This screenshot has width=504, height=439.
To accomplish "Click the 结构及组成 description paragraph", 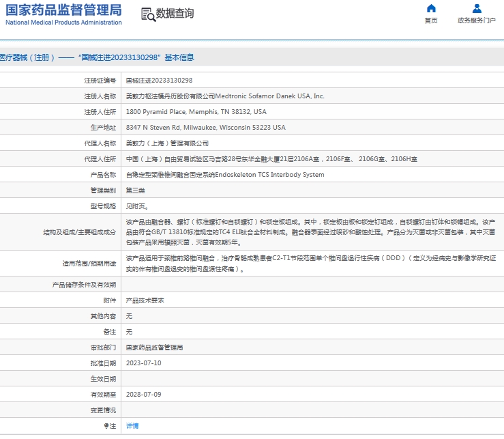I will point(310,232).
